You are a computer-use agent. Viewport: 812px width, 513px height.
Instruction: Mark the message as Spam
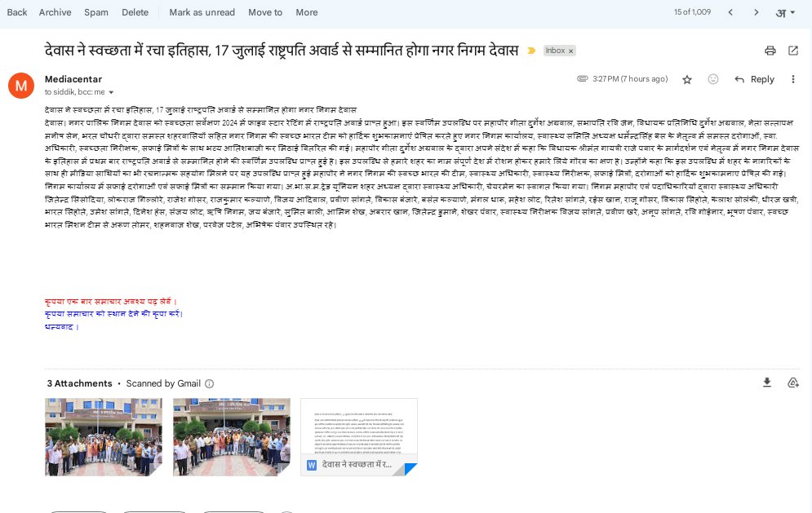point(95,12)
